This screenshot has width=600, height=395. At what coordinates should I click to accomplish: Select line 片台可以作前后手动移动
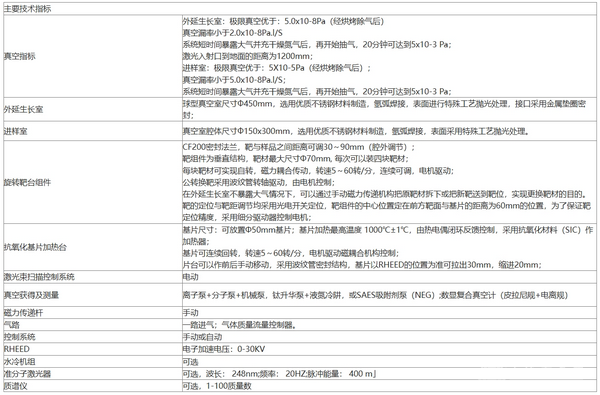[362, 264]
